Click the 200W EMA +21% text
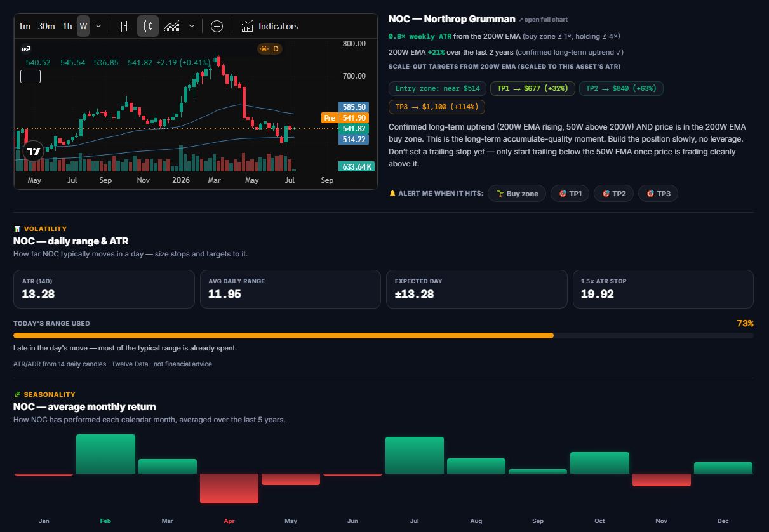This screenshot has height=532, width=769. click(417, 52)
